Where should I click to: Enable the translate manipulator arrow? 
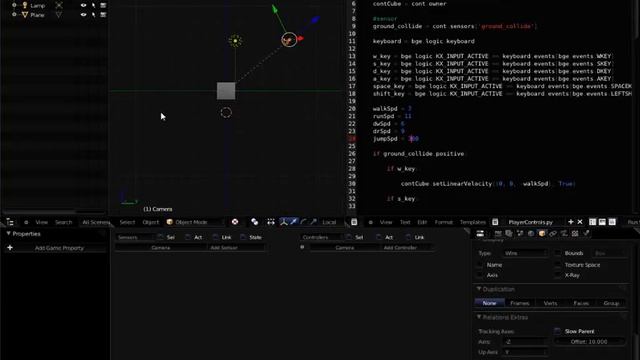pyautogui.click(x=293, y=222)
